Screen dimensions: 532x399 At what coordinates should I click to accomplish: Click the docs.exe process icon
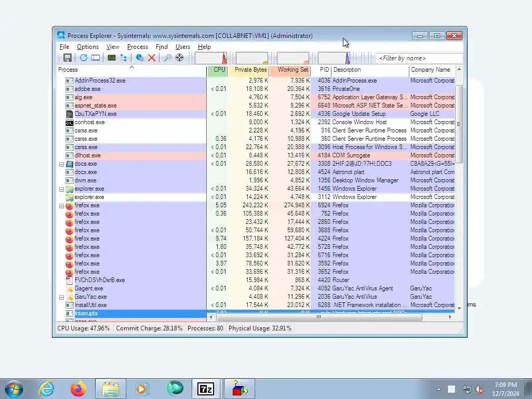(69, 164)
